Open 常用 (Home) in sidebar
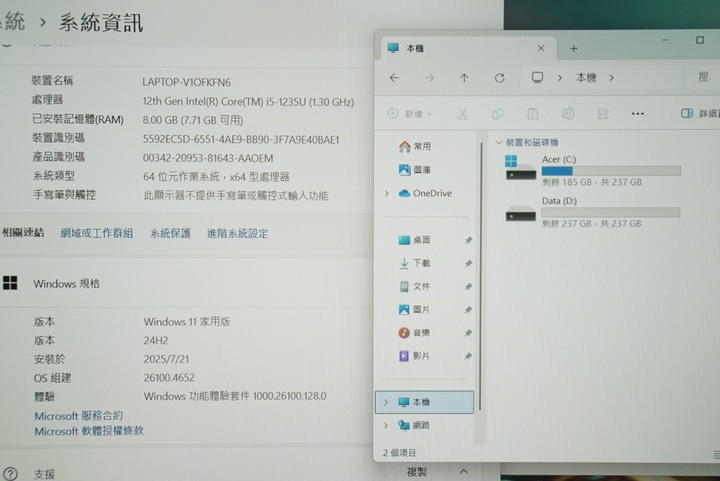The width and height of the screenshot is (720, 481). pos(415,146)
